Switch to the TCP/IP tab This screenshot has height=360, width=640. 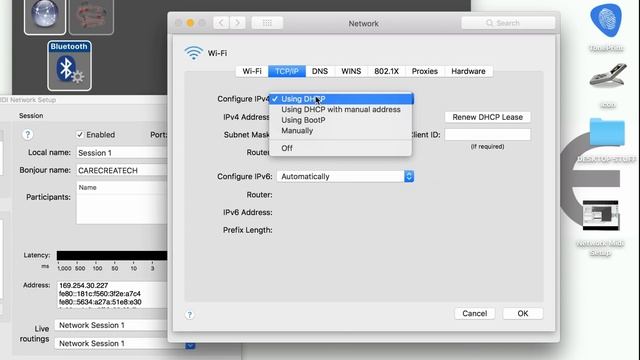[287, 71]
